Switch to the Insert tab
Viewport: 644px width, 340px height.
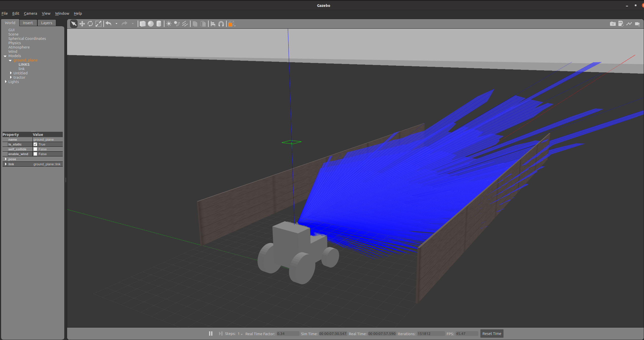(x=28, y=23)
